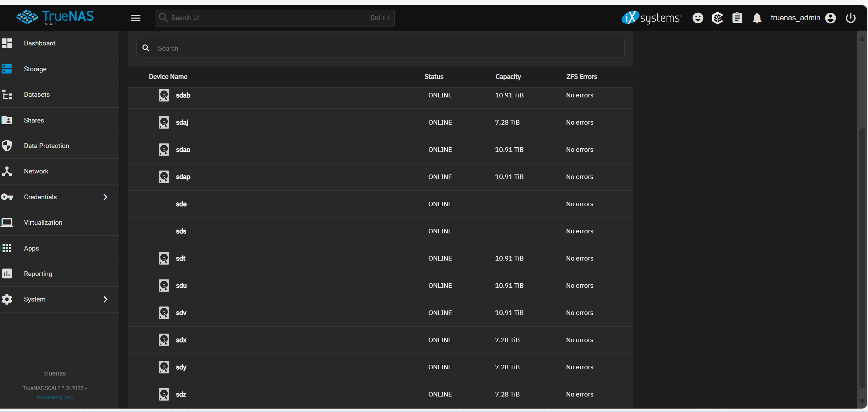
Task: Click the disk icon beside sdz
Action: (x=164, y=394)
